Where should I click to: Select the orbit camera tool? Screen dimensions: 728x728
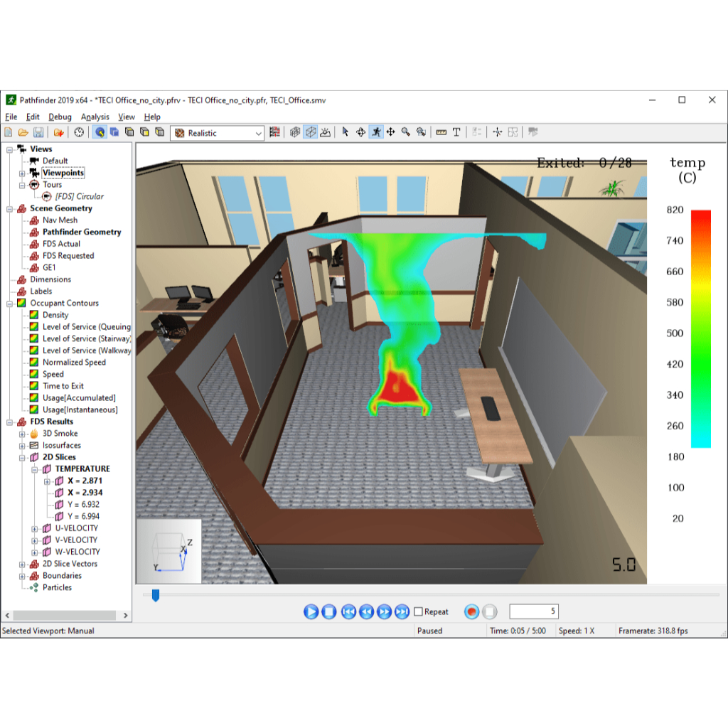coord(360,132)
